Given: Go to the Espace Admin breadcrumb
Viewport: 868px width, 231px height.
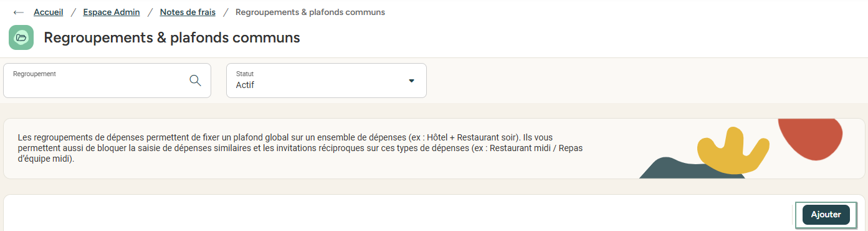Looking at the screenshot, I should pos(112,12).
